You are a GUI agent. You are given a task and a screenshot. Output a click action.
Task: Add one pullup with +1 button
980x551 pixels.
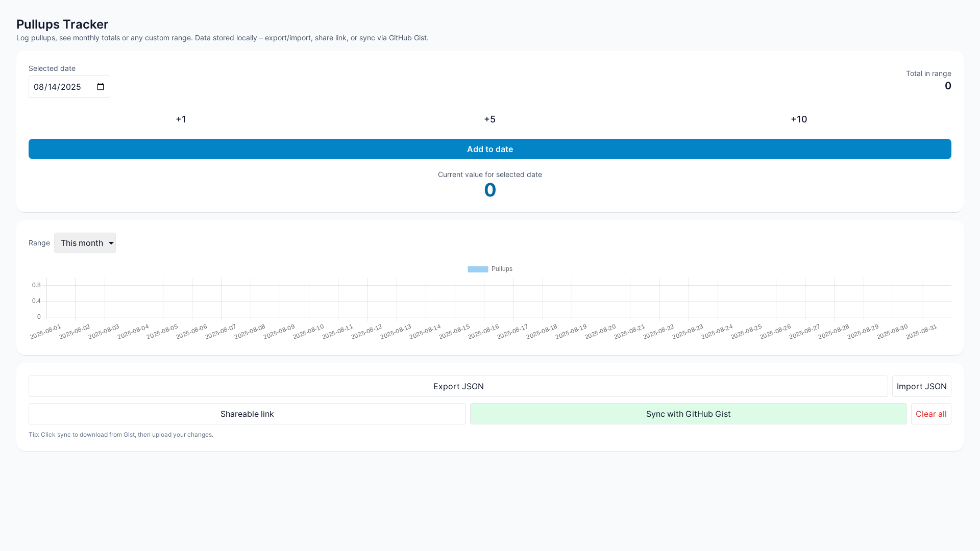181,119
